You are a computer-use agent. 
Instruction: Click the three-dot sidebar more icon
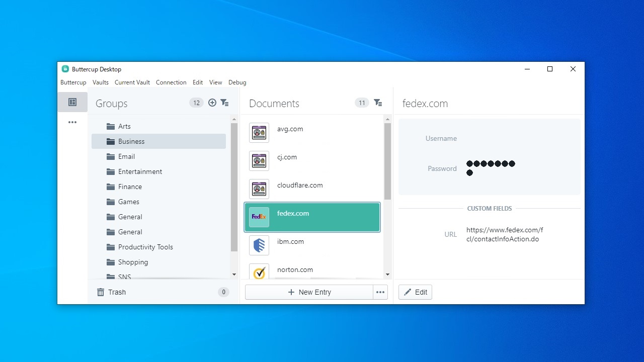(x=72, y=122)
